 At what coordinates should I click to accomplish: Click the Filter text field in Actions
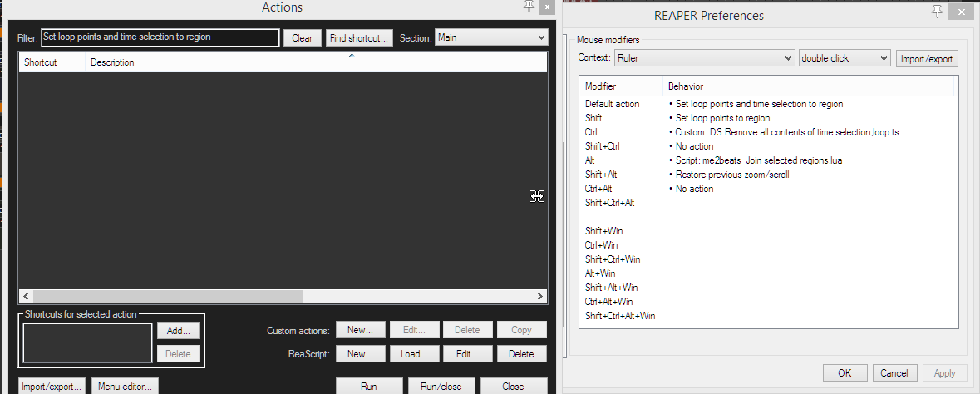[160, 37]
